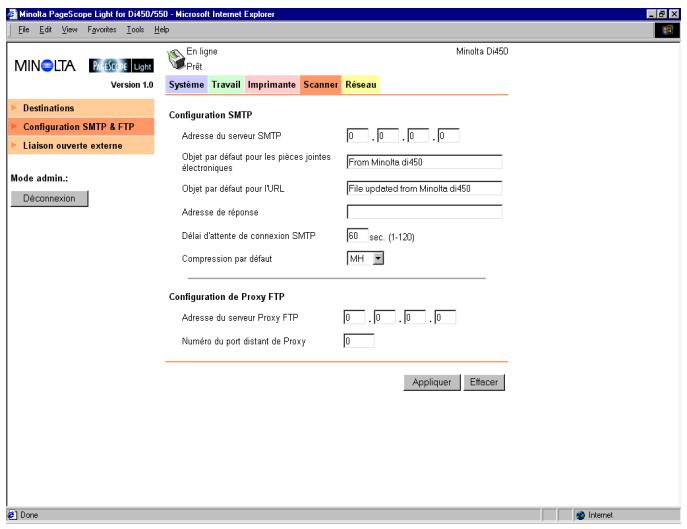The image size is (687, 529).
Task: Click the Internet zone globe icon
Action: pyautogui.click(x=581, y=515)
